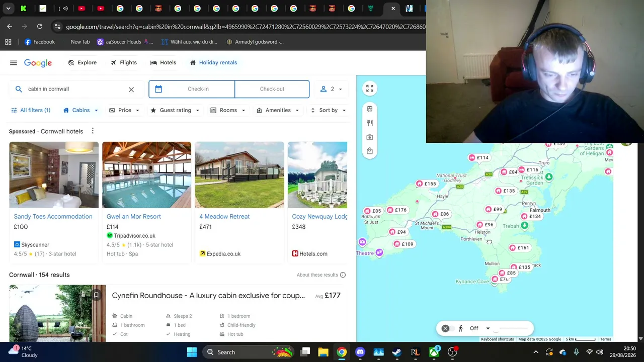Open sponsored results three-dot options
644x362 pixels.
pyautogui.click(x=93, y=131)
